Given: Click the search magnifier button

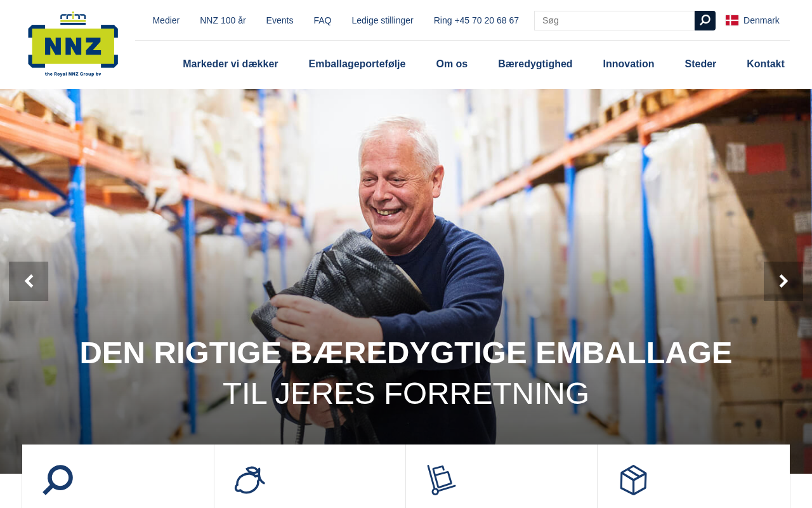Looking at the screenshot, I should tap(705, 20).
